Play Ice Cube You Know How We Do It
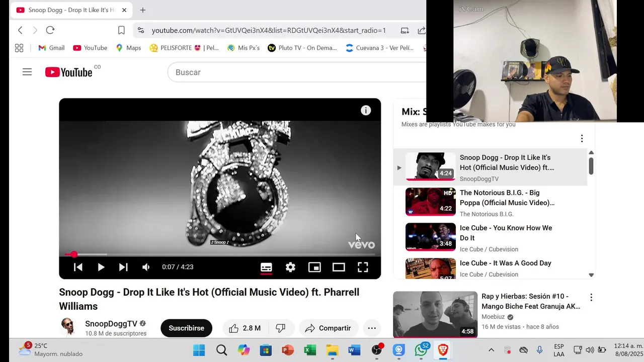This screenshot has width=644, height=362. pyautogui.click(x=490, y=237)
